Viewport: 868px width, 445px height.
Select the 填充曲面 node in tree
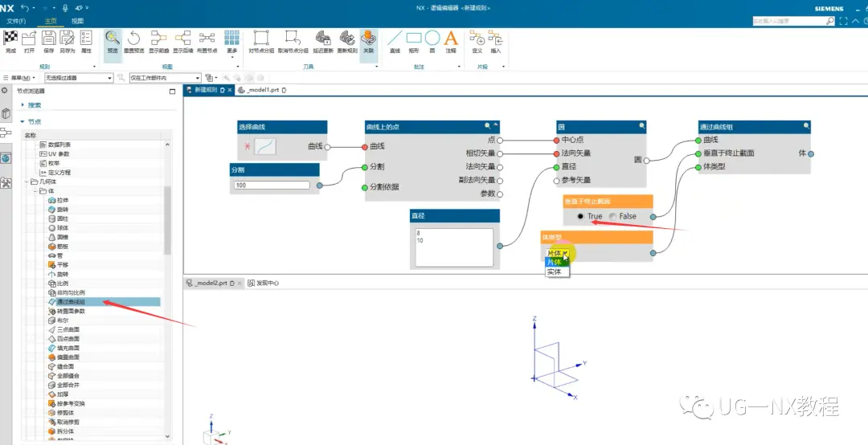68,348
